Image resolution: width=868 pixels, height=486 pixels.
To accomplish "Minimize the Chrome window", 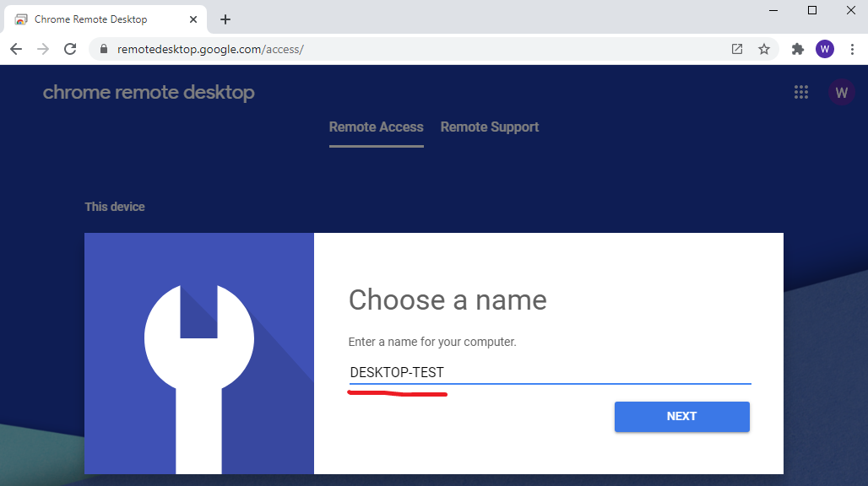I will pos(773,10).
